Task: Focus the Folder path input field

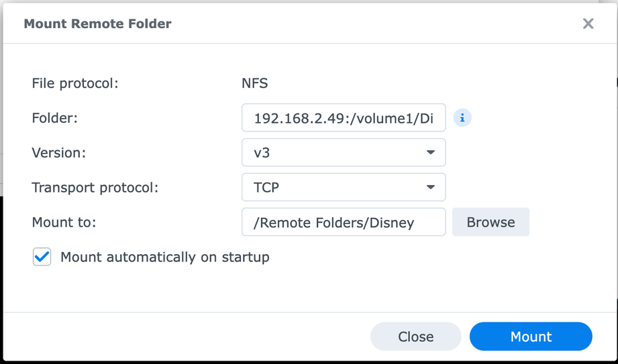Action: 343,119
